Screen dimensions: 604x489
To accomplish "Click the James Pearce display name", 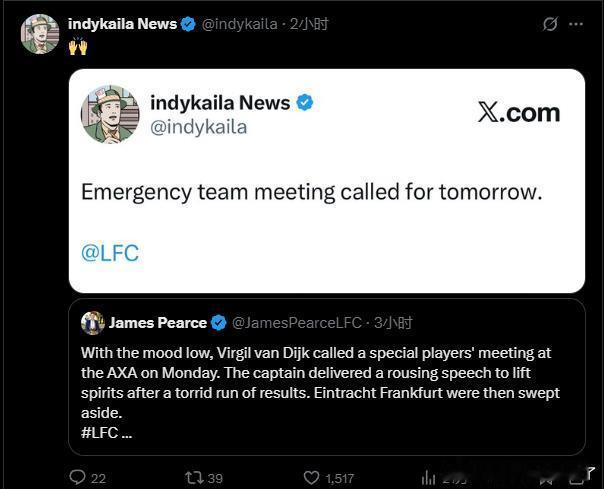I will [x=158, y=323].
